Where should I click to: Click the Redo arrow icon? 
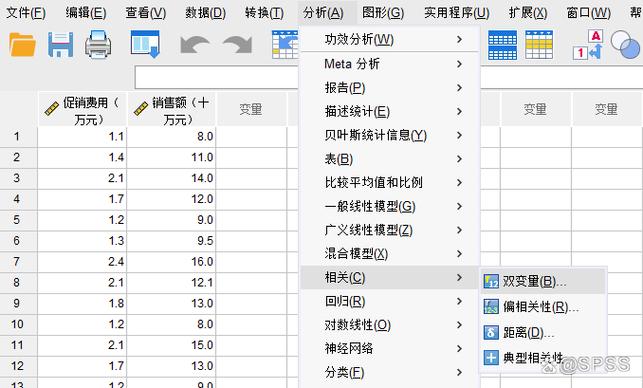click(237, 45)
